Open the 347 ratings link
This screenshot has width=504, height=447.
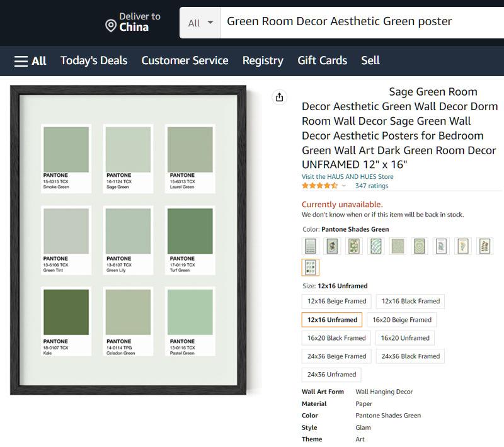[x=372, y=186]
